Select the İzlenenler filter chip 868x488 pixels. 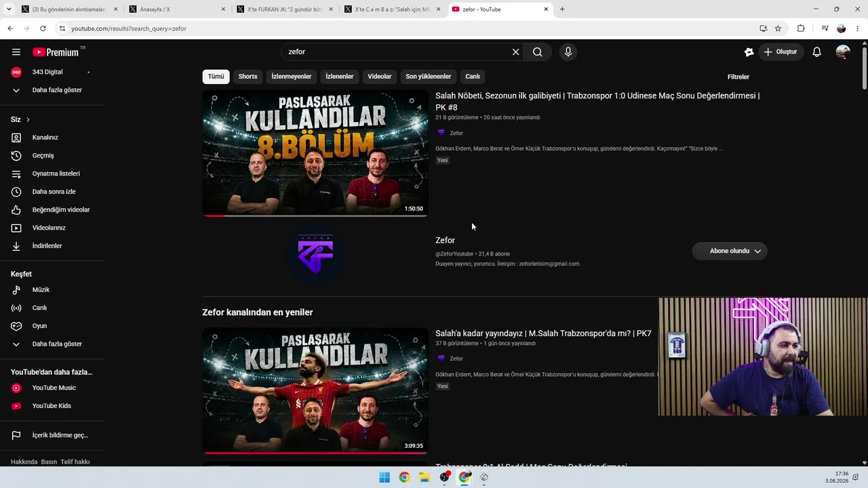(340, 77)
